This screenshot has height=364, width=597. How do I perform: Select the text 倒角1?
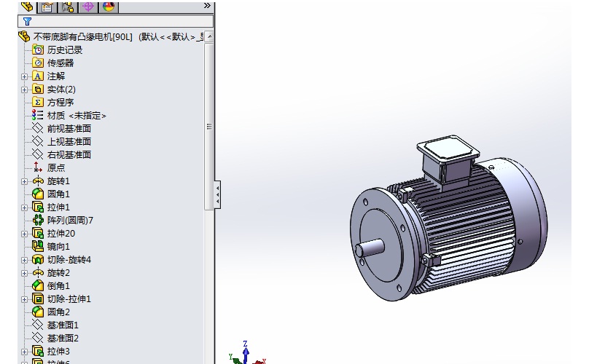[58, 285]
